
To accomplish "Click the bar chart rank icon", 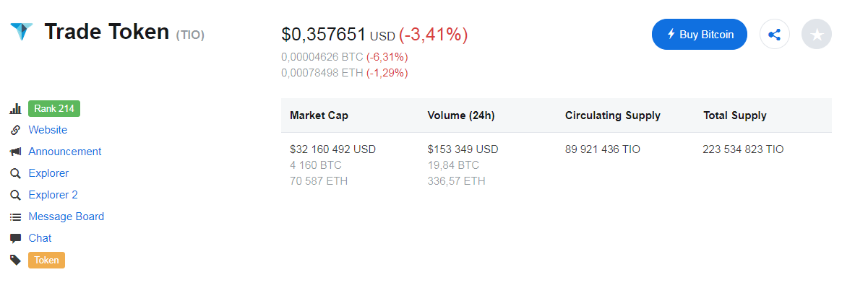I will [x=15, y=109].
